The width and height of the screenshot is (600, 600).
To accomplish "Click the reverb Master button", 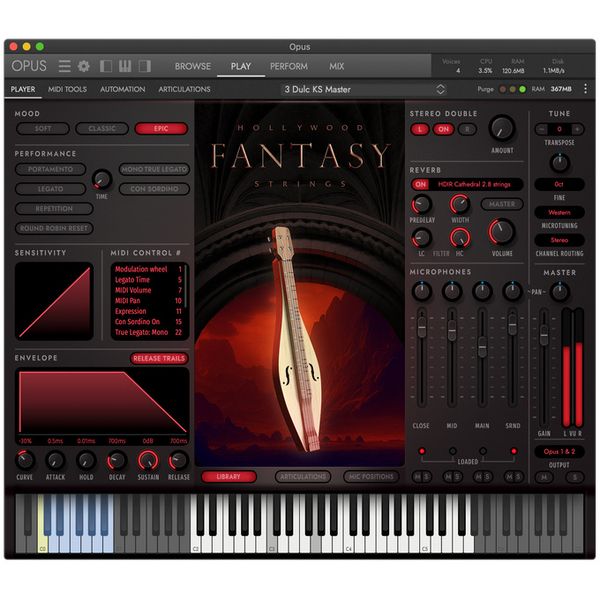I will point(502,204).
